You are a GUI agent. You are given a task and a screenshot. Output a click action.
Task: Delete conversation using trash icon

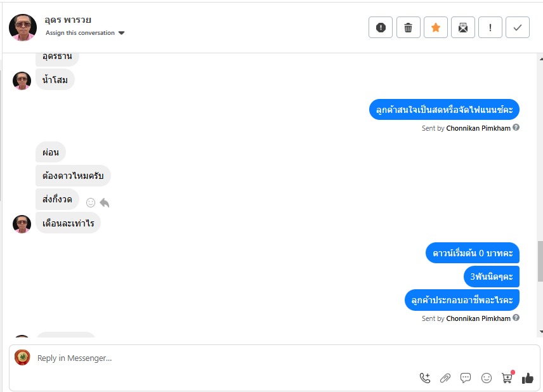[408, 27]
